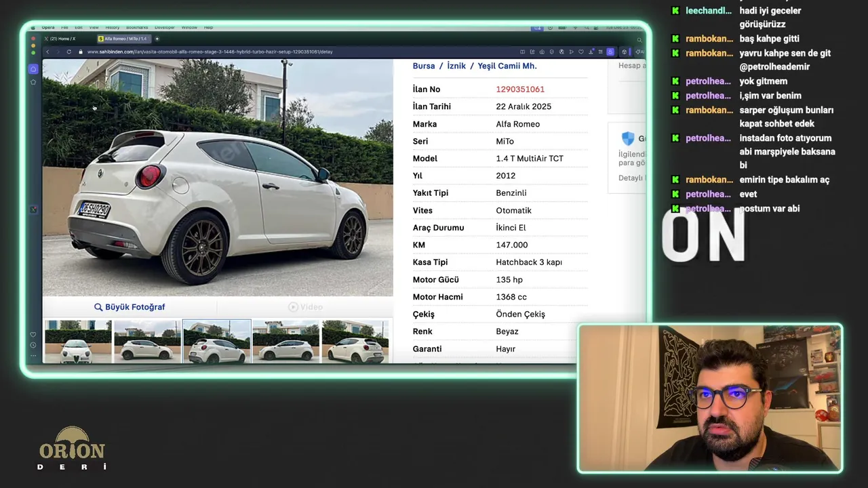The height and width of the screenshot is (488, 868).
Task: Click chat message 'yok gitmem'
Action: coord(764,81)
